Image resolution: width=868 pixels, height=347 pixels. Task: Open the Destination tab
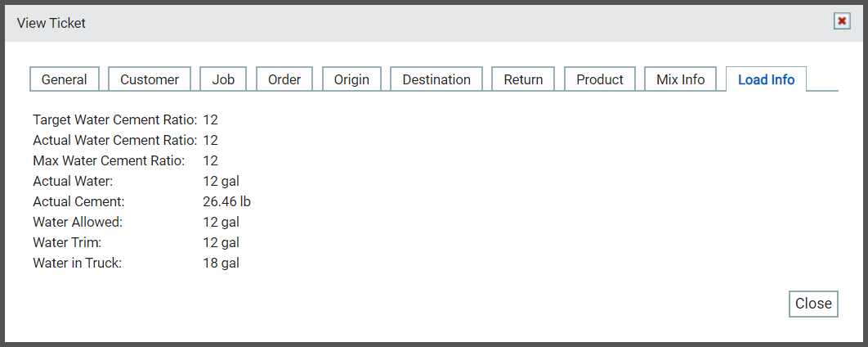[436, 79]
